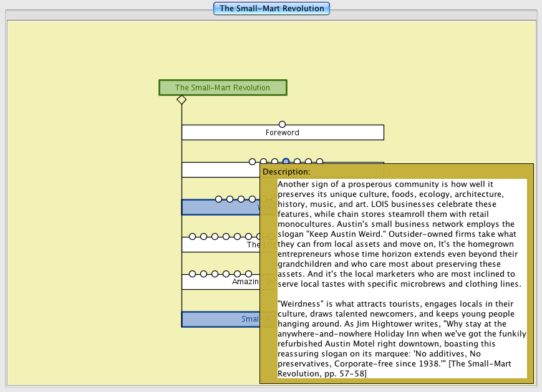Click the circle immediately left of blue marker
The image size is (542, 392).
point(274,162)
